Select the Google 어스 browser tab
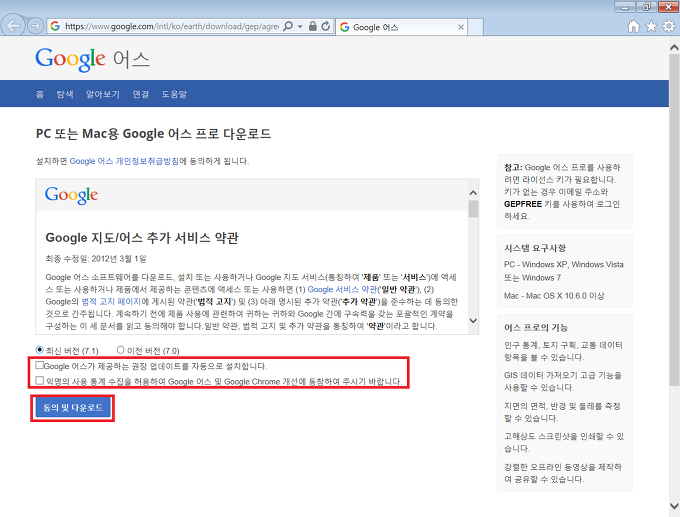The height and width of the screenshot is (517, 680). click(x=402, y=27)
